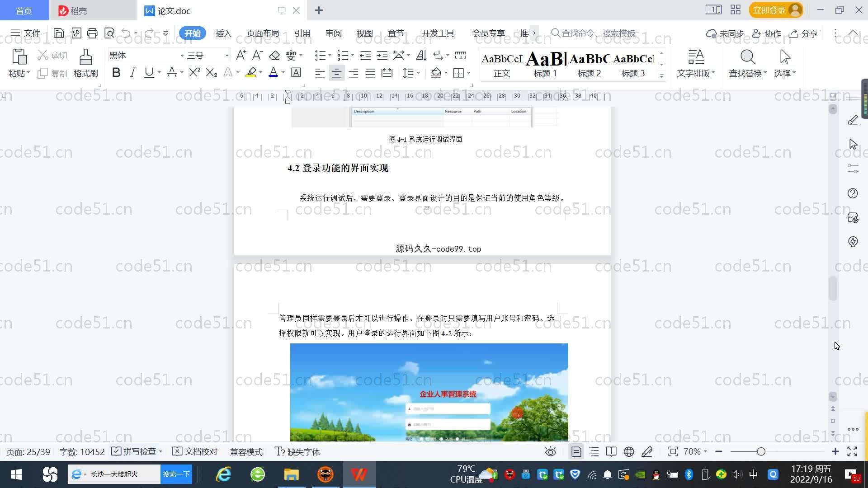Click the login button 立即登录
Image resolution: width=868 pixels, height=488 pixels.
click(x=776, y=10)
